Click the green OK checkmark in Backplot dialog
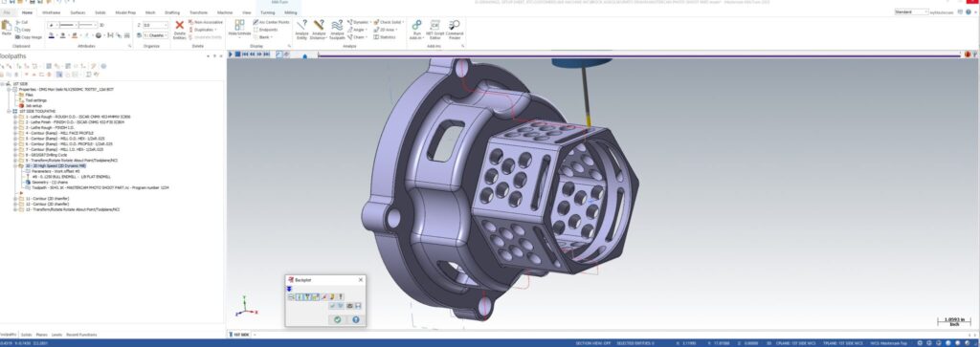The width and height of the screenshot is (980, 347). pos(338,319)
